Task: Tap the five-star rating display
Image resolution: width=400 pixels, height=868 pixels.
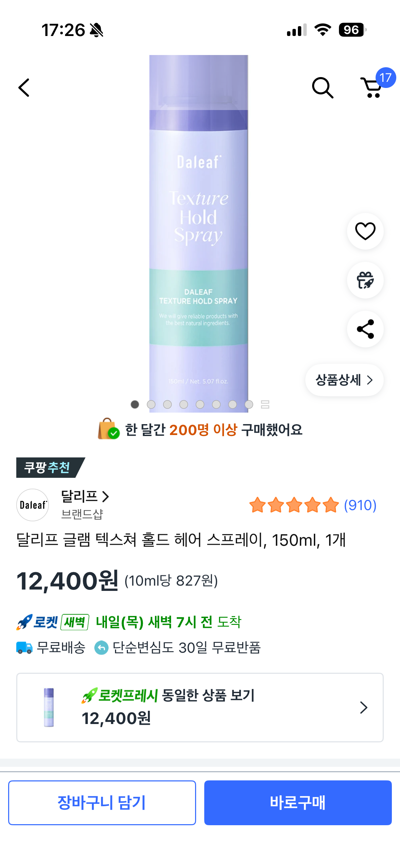Action: (x=294, y=505)
